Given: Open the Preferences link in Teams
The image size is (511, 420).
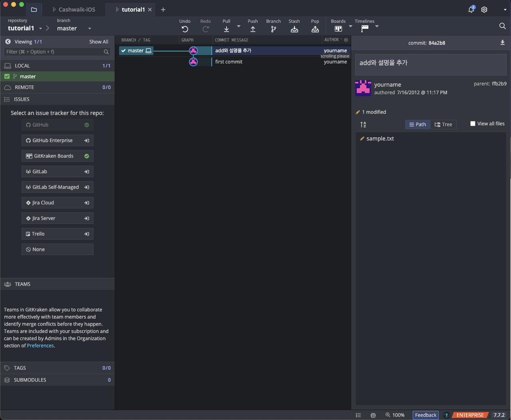Looking at the screenshot, I should (40, 346).
